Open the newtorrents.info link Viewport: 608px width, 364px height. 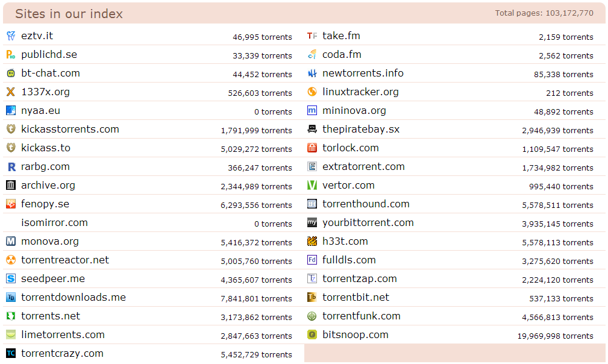click(x=363, y=73)
